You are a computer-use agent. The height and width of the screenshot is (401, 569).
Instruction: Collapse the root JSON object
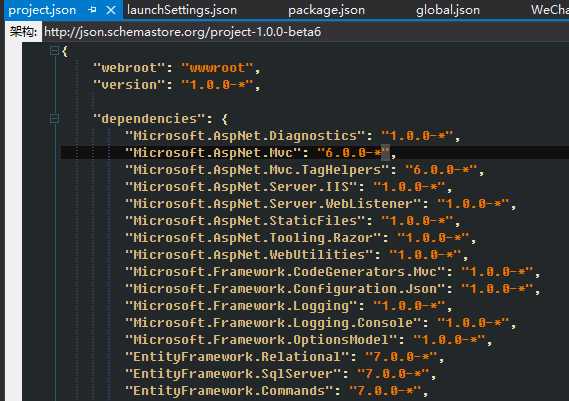coord(54,51)
